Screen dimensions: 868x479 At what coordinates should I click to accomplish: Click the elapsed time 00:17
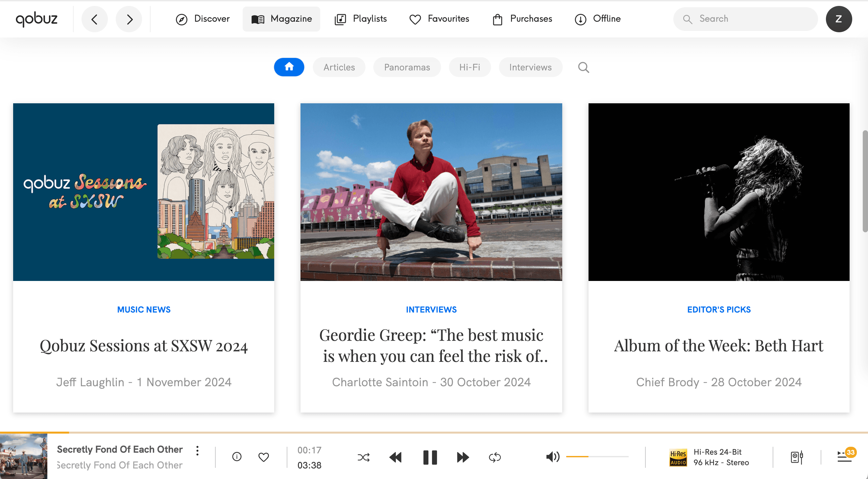(x=309, y=450)
